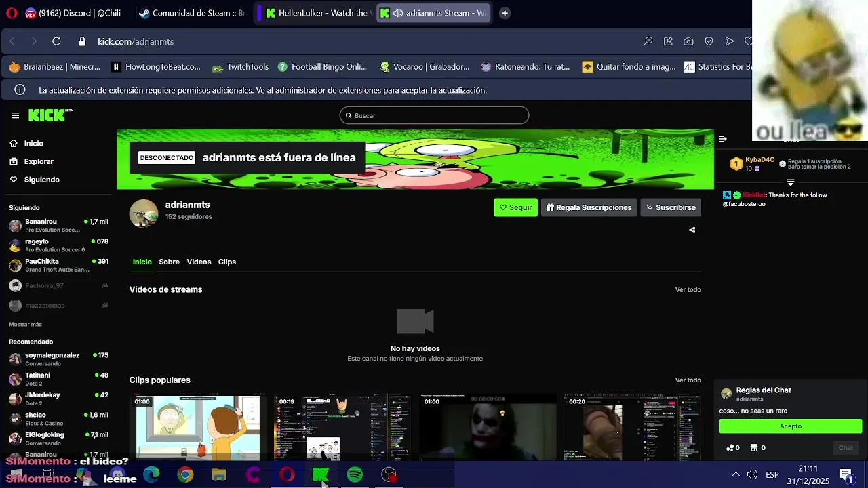Screen dimensions: 868x488
Task: Click the KICK logo
Action: 50,115
